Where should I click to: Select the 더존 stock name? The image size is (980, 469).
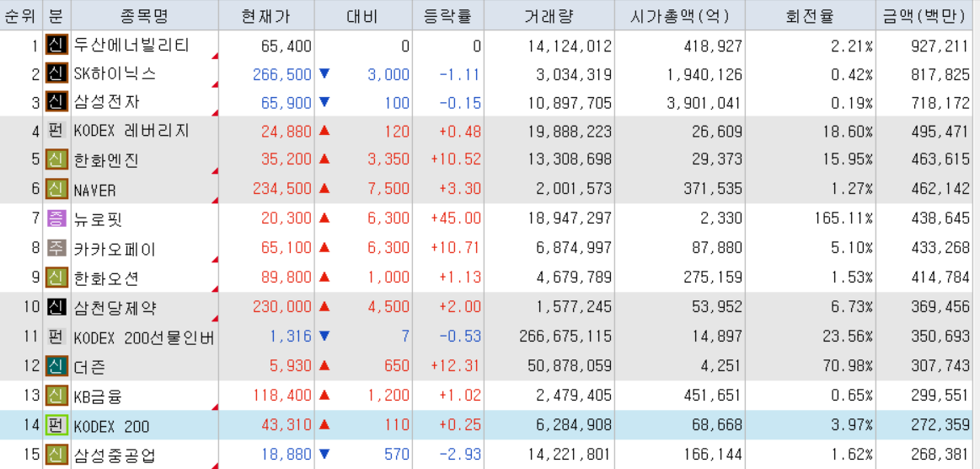(89, 366)
